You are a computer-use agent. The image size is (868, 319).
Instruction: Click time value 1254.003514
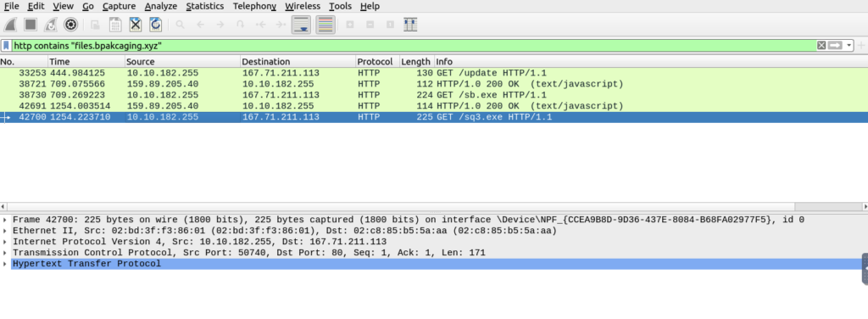coord(81,106)
